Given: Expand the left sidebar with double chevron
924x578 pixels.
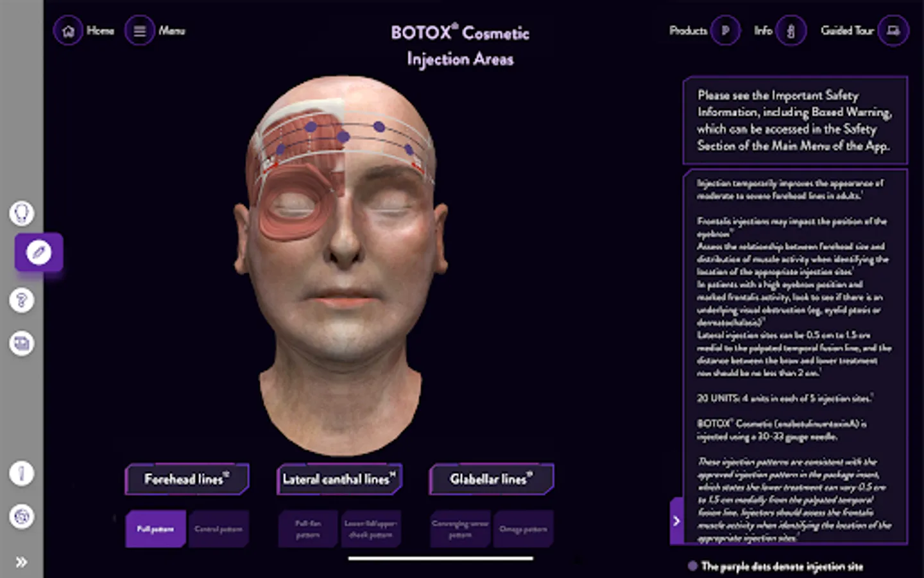Looking at the screenshot, I should (x=21, y=562).
